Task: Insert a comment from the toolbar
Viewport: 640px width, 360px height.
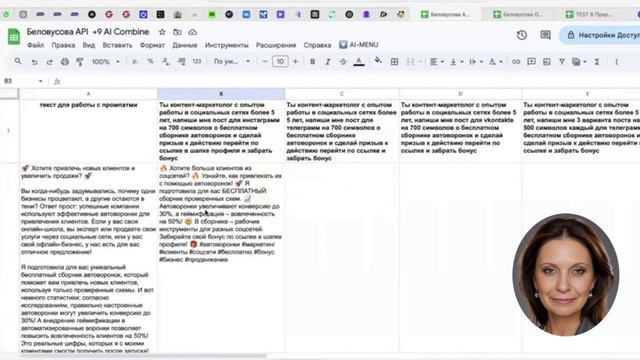Action: tap(531, 62)
